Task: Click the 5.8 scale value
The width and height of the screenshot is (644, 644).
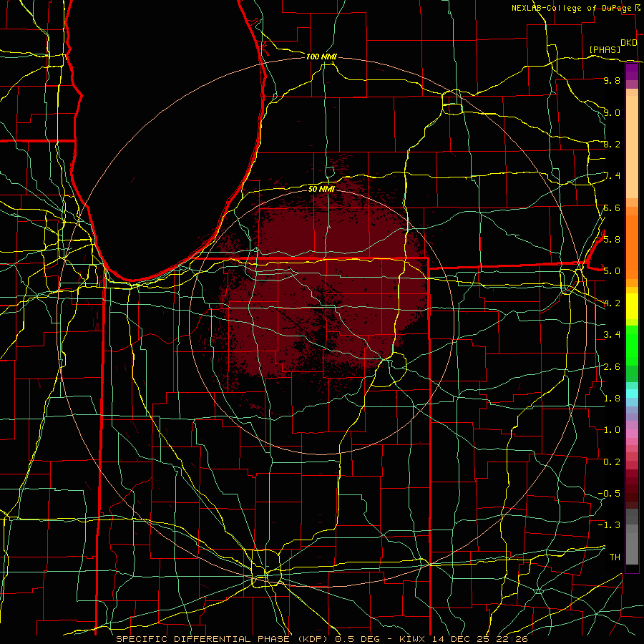Action: pos(612,239)
